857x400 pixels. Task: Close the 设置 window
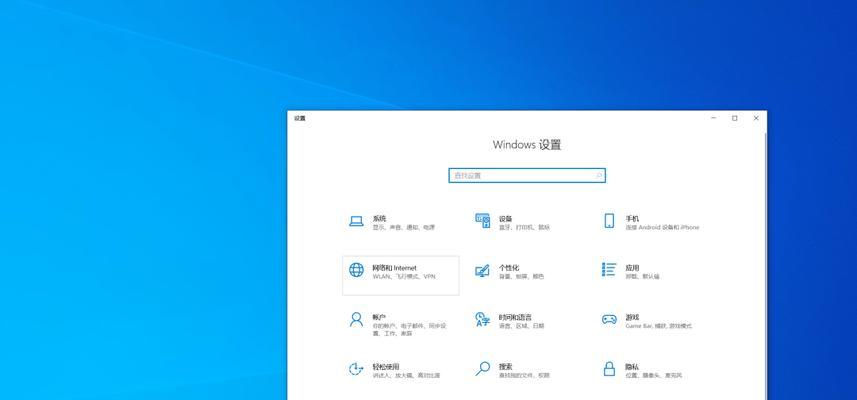coord(756,118)
